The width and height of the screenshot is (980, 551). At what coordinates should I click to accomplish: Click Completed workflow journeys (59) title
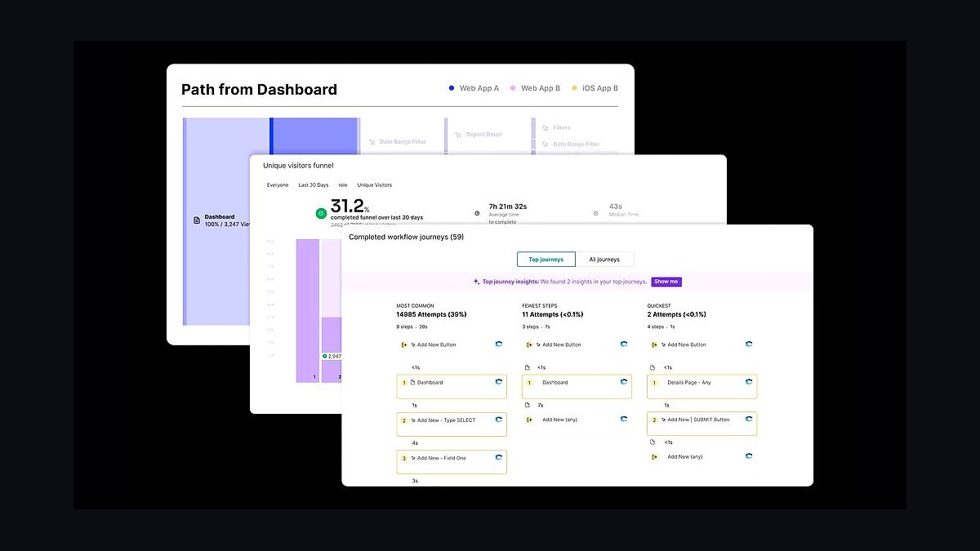click(x=406, y=238)
